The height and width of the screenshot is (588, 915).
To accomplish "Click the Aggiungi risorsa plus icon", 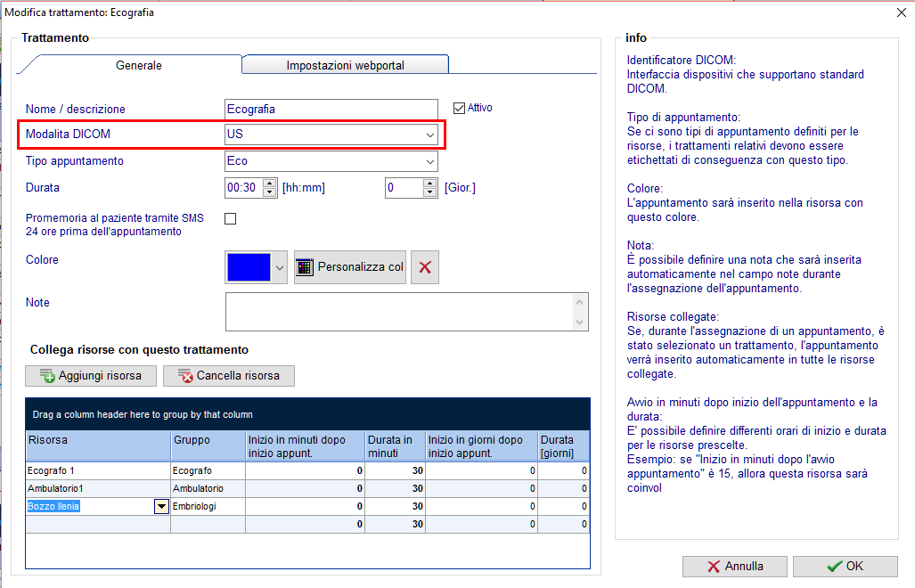I will [x=47, y=376].
